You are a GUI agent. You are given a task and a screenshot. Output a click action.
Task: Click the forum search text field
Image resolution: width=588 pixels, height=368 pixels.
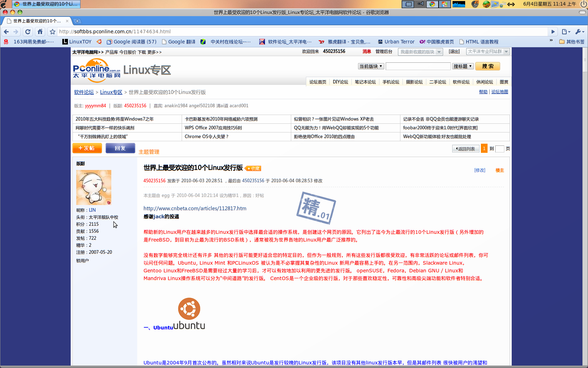click(418, 66)
